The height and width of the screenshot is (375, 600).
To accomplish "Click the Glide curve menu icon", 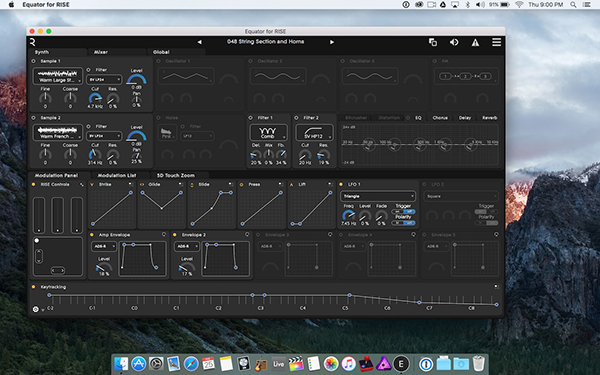I will tap(180, 184).
